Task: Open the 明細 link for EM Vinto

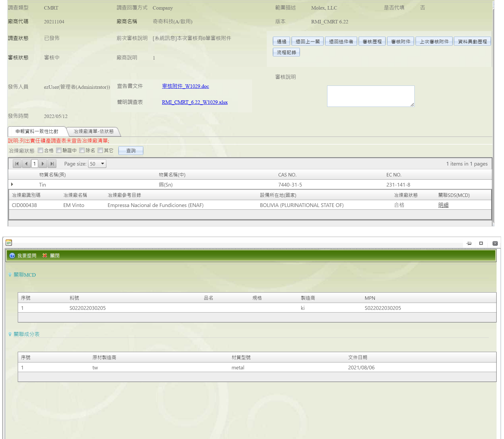Action: (x=443, y=205)
